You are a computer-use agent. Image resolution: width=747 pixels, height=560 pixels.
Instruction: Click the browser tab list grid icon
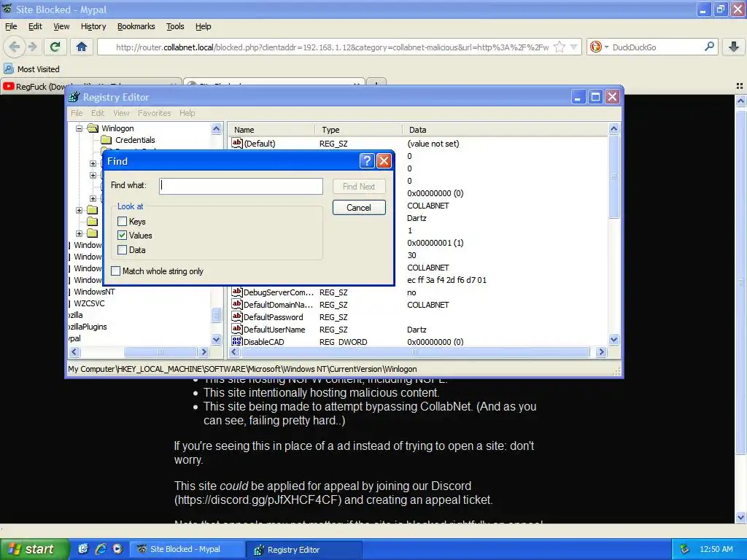point(740,86)
